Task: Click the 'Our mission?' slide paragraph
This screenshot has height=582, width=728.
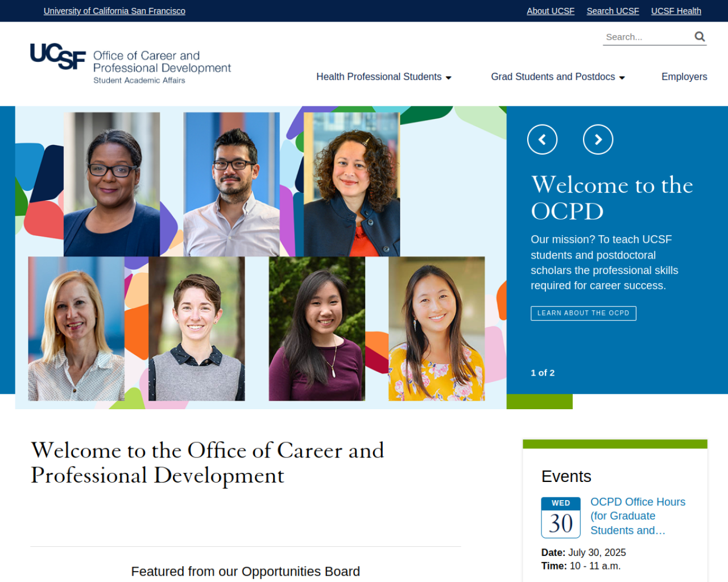Action: (x=605, y=263)
